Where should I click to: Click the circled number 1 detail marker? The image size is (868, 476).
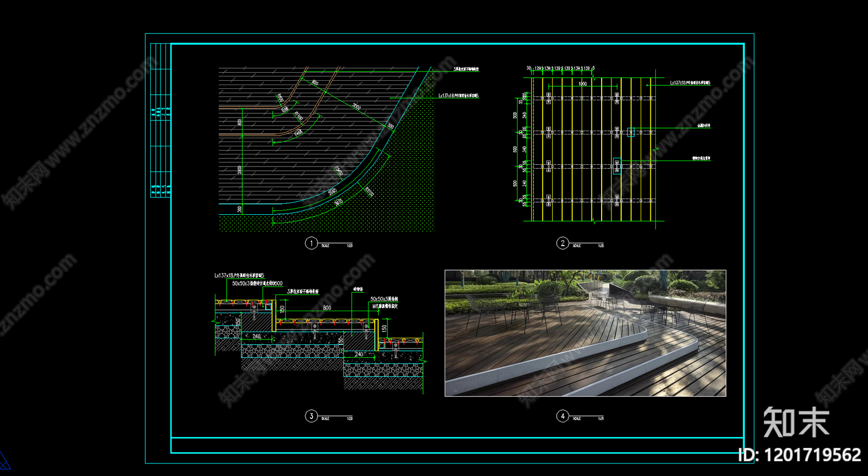pos(311,243)
